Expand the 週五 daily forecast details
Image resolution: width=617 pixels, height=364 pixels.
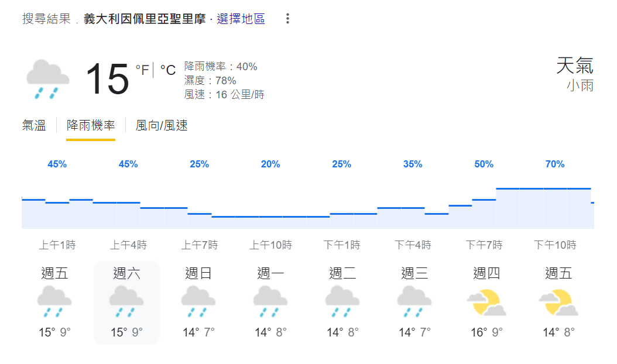(56, 273)
